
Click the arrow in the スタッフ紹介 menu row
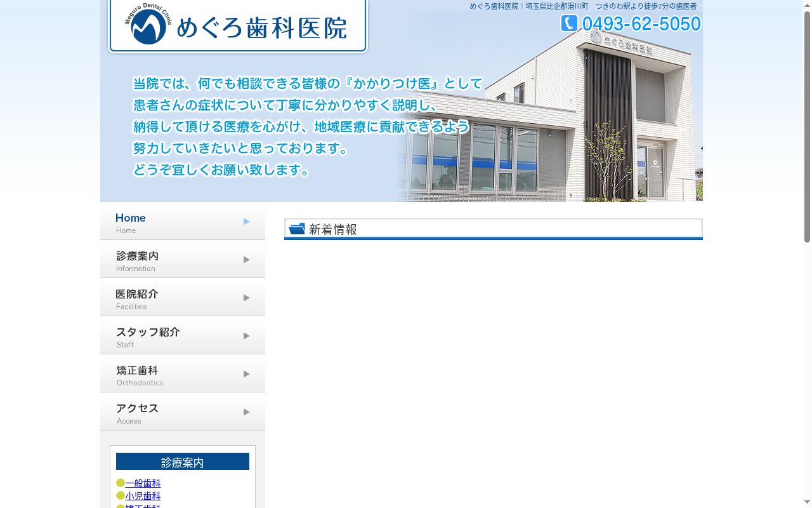[247, 335]
